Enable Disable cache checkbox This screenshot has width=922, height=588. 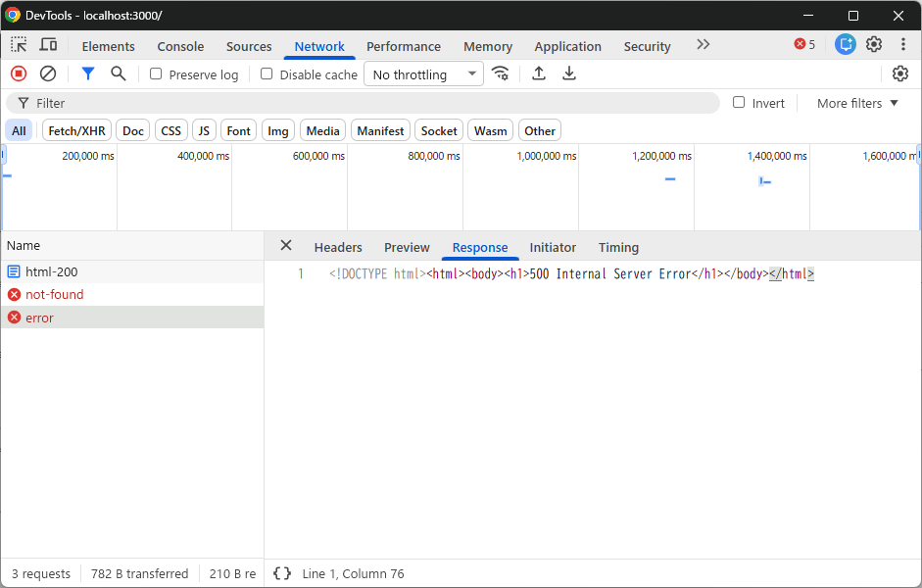(267, 74)
